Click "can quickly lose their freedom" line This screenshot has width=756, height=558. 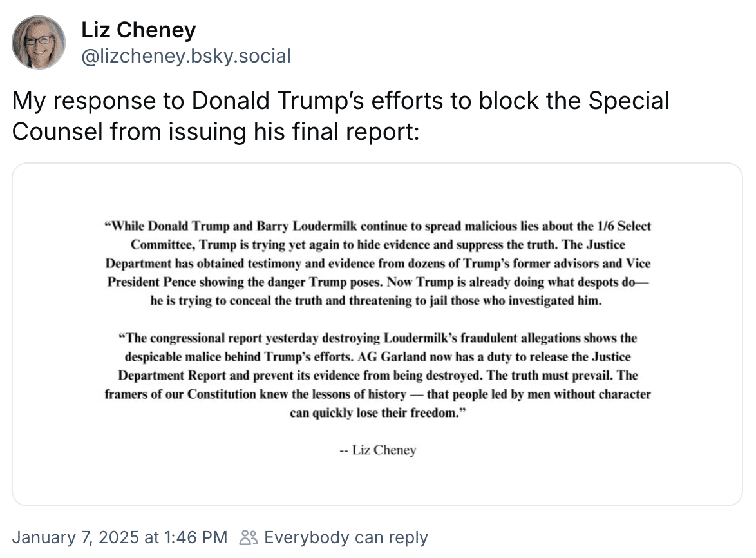[377, 412]
